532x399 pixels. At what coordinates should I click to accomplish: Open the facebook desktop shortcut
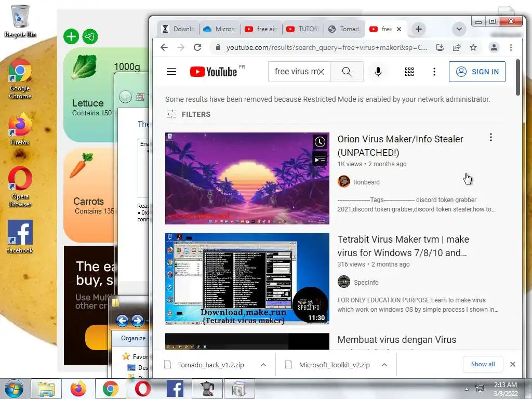point(20,236)
